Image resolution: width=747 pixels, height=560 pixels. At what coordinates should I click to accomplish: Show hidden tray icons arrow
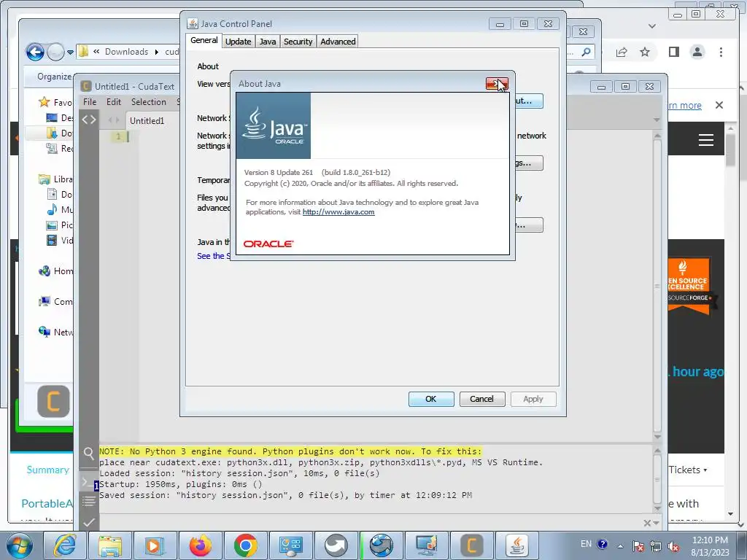click(x=620, y=546)
